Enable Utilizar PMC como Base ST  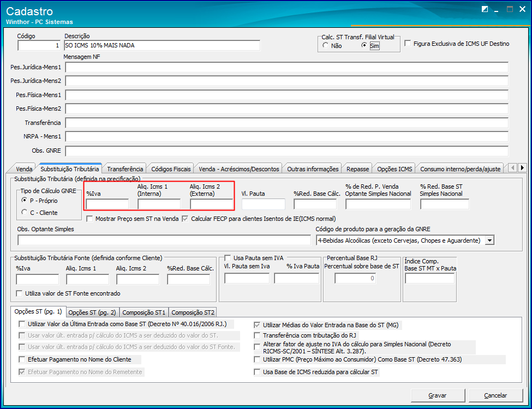(x=257, y=359)
